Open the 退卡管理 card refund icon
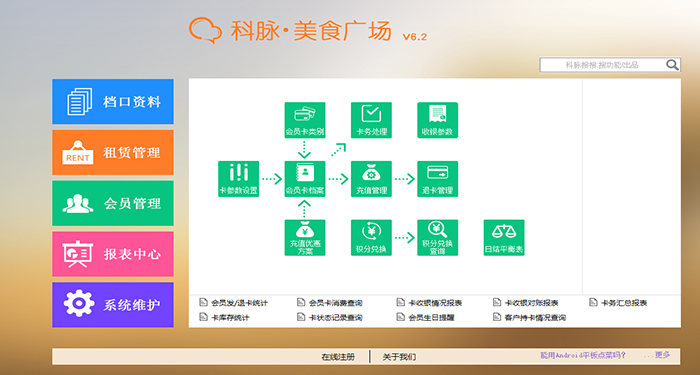 coord(438,179)
